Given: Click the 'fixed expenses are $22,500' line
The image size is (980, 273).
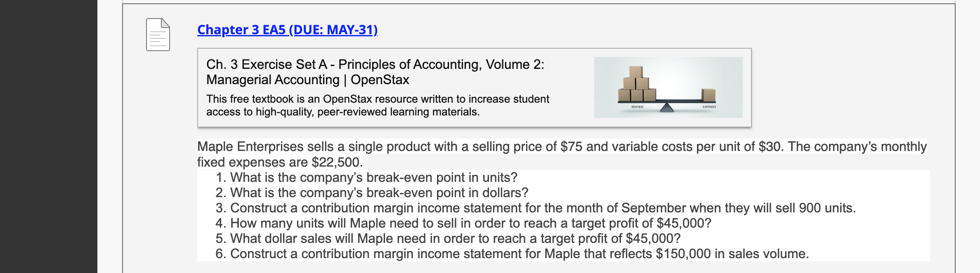Looking at the screenshot, I should tap(280, 162).
